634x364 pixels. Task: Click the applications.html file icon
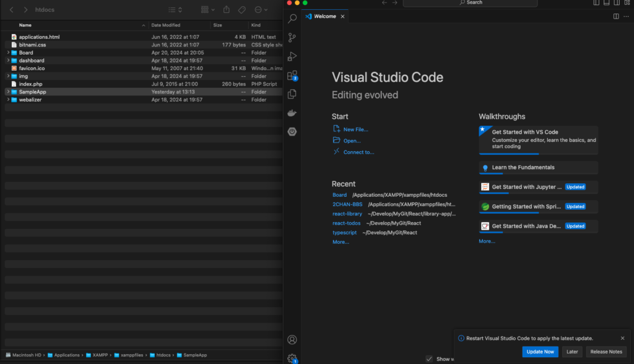tap(14, 37)
